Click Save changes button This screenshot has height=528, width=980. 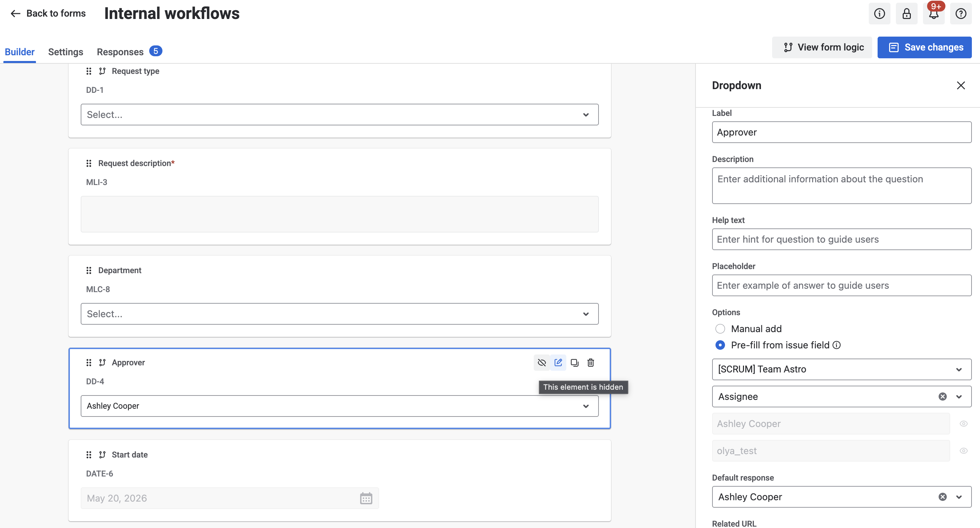(x=924, y=47)
